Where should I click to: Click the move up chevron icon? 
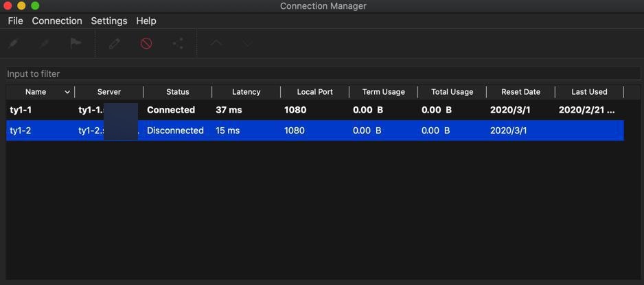216,43
